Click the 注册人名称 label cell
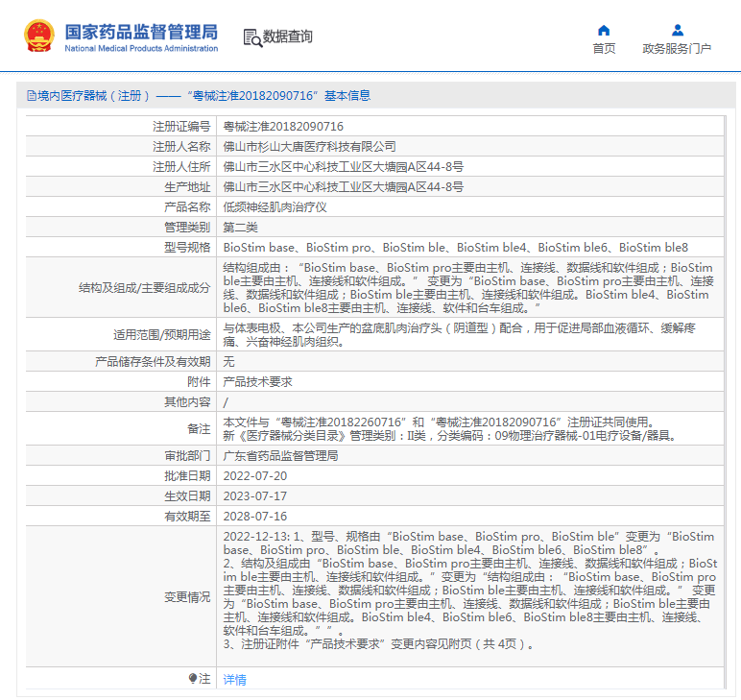The width and height of the screenshot is (741, 700). tap(181, 147)
